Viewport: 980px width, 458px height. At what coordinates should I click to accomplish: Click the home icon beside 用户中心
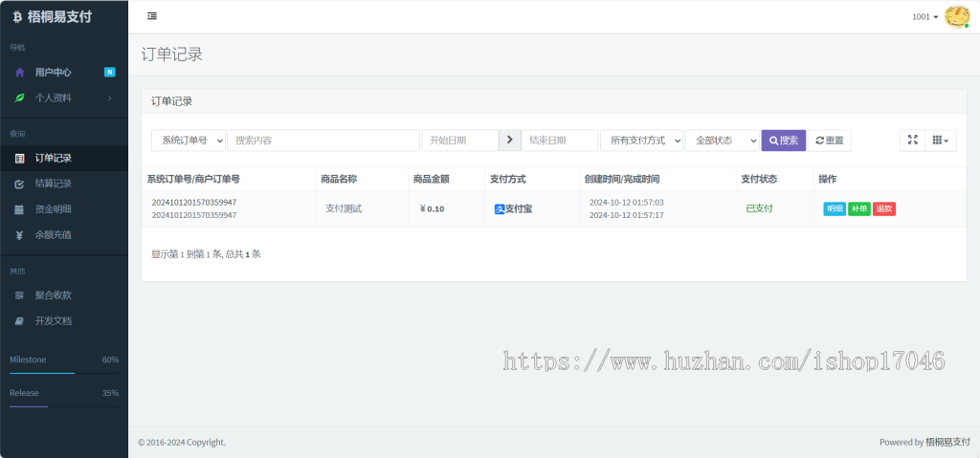(19, 73)
